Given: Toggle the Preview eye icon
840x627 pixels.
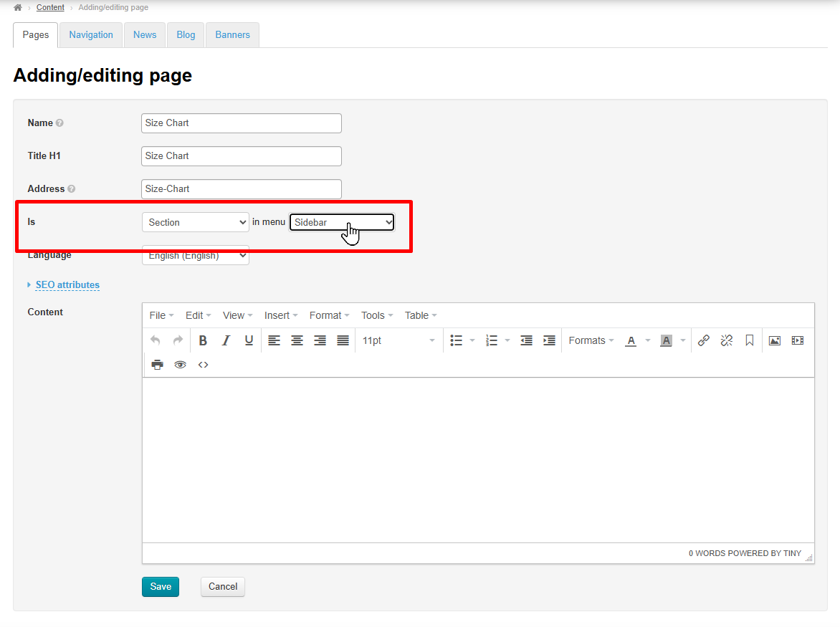Looking at the screenshot, I should point(180,365).
